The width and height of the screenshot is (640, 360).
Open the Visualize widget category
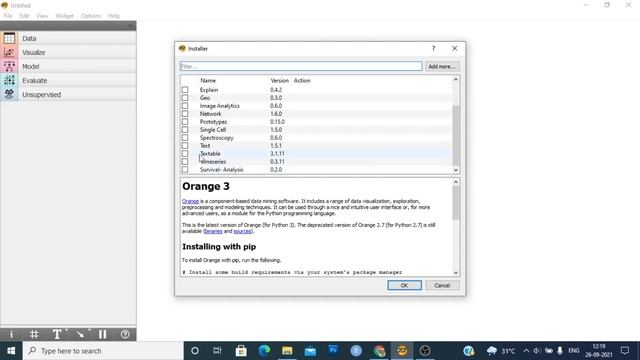pyautogui.click(x=68, y=52)
